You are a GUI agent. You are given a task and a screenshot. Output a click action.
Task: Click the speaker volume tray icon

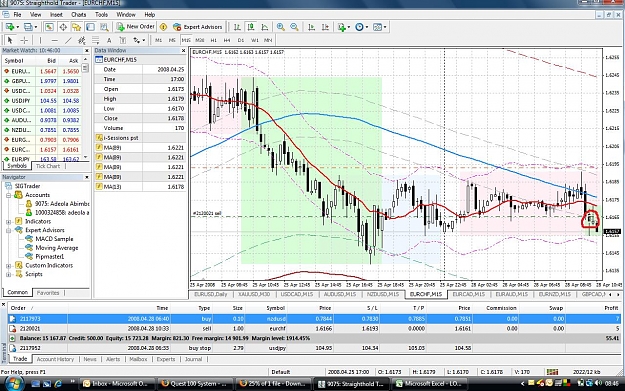(598, 383)
